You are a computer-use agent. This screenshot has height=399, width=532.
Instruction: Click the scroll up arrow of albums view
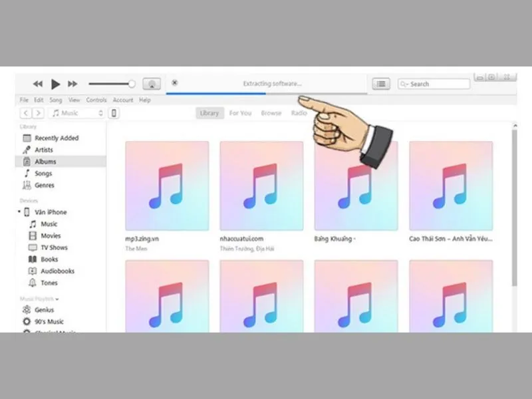515,126
